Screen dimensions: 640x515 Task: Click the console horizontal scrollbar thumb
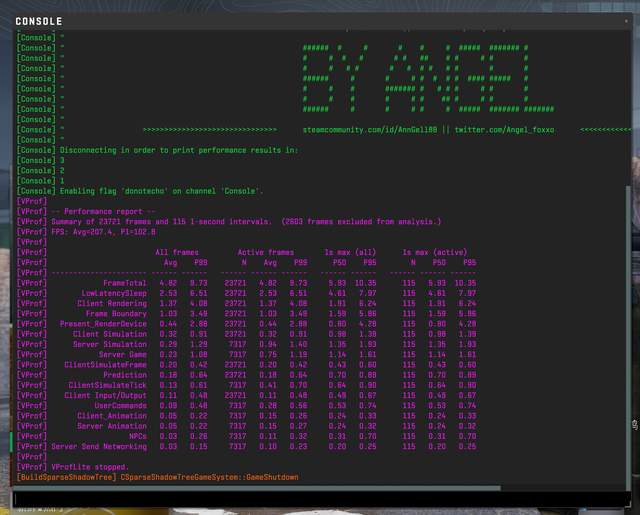pyautogui.click(x=256, y=488)
